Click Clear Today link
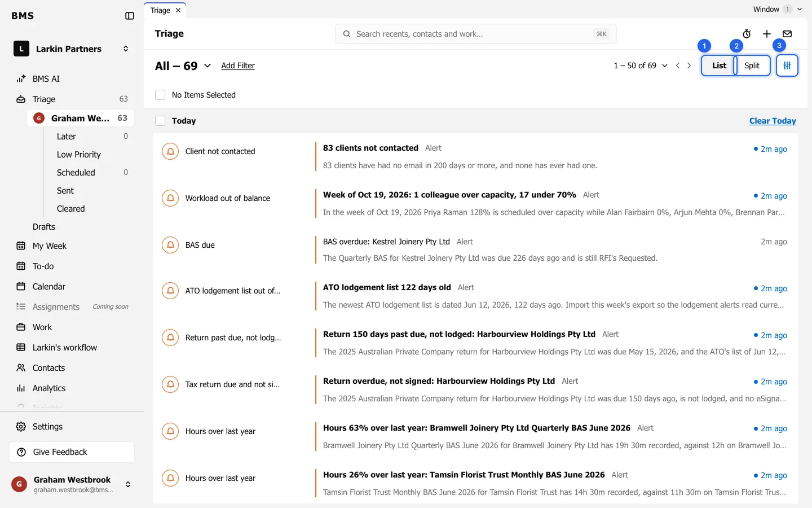This screenshot has width=812, height=508. (773, 121)
